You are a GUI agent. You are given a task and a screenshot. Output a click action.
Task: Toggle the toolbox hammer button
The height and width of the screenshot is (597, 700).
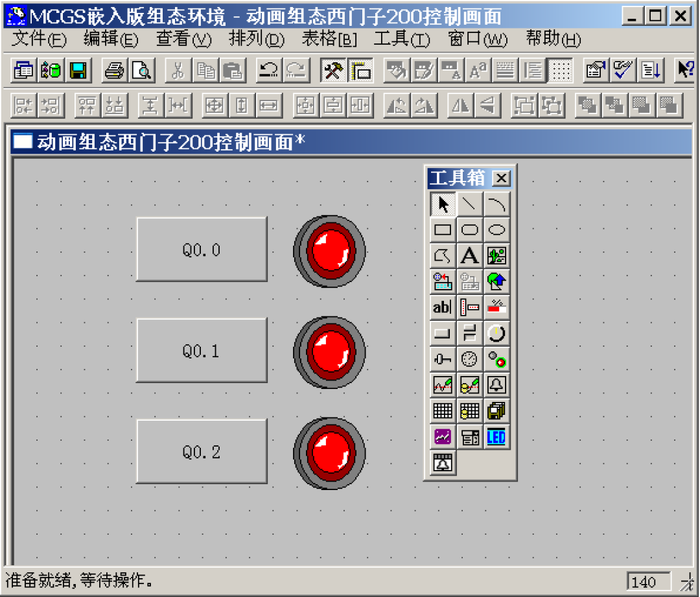click(332, 70)
